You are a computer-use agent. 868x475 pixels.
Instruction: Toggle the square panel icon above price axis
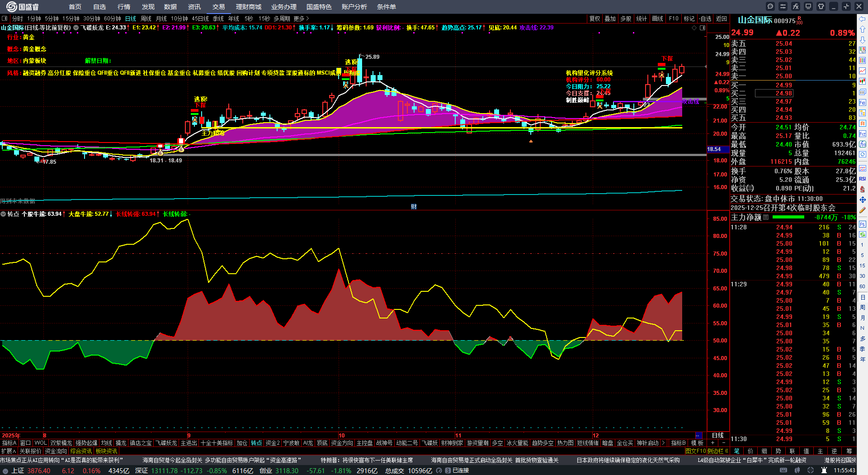coord(703,28)
